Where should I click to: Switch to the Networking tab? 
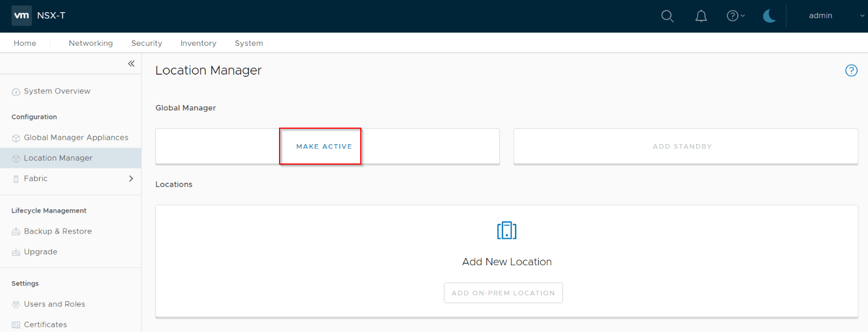coord(91,43)
